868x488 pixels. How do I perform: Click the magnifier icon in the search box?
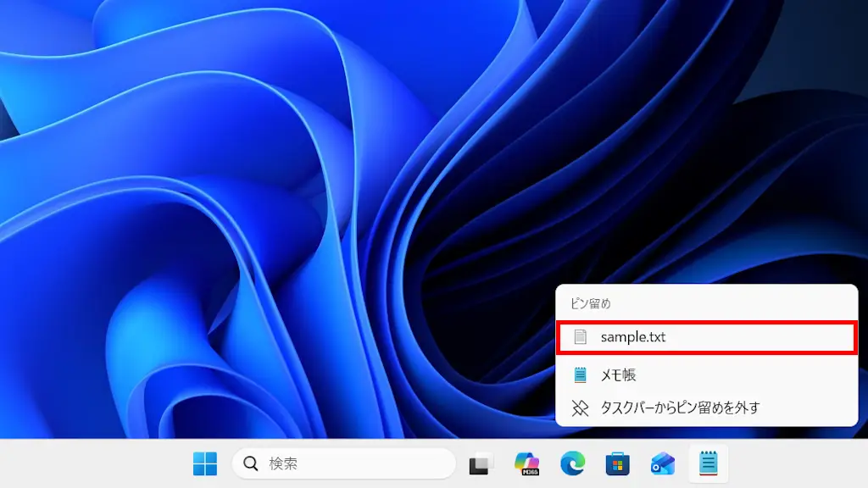click(x=251, y=463)
